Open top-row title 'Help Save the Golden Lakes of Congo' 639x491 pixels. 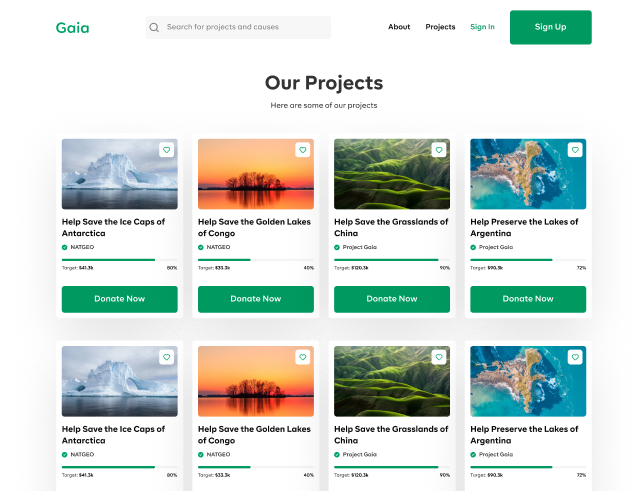click(x=254, y=227)
